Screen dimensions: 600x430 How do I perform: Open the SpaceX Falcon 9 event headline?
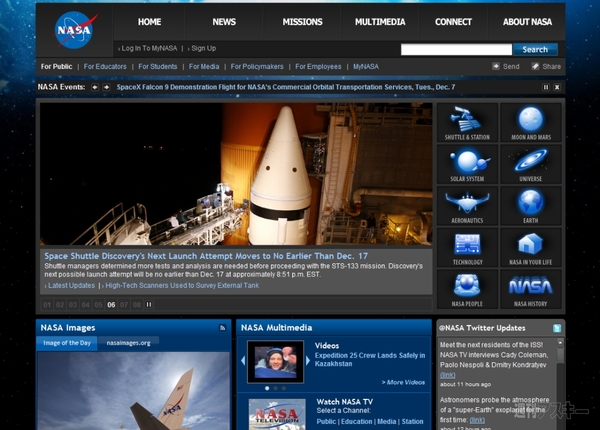pyautogui.click(x=285, y=87)
